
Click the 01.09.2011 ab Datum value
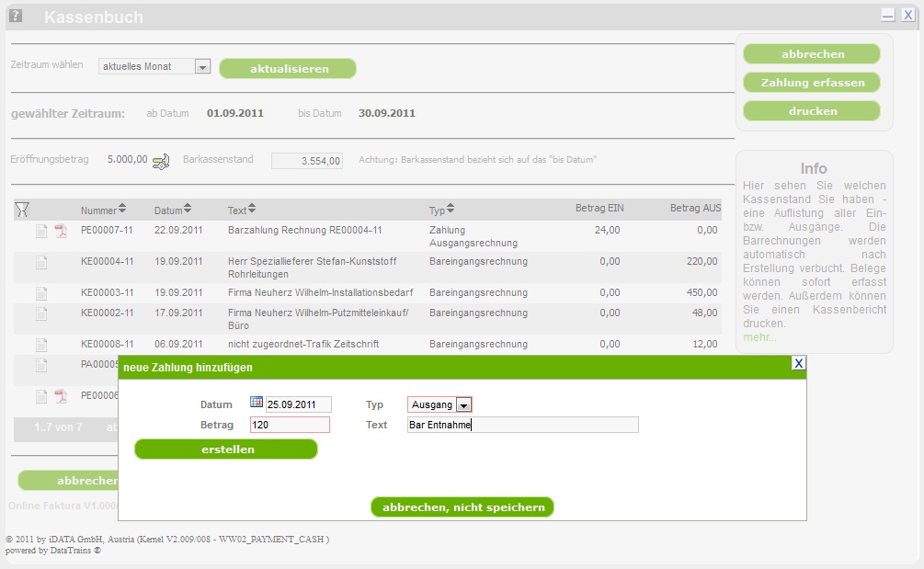[x=234, y=113]
